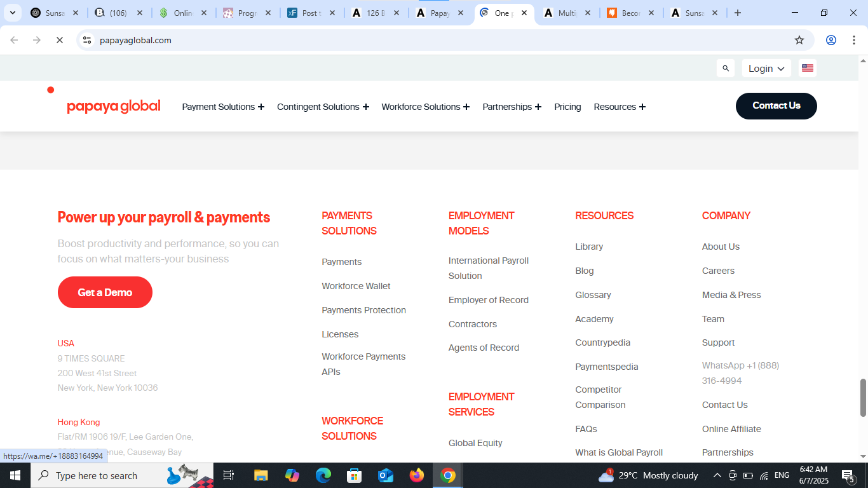The height and width of the screenshot is (488, 868).
Task: Open the Global Equity link
Action: click(475, 443)
